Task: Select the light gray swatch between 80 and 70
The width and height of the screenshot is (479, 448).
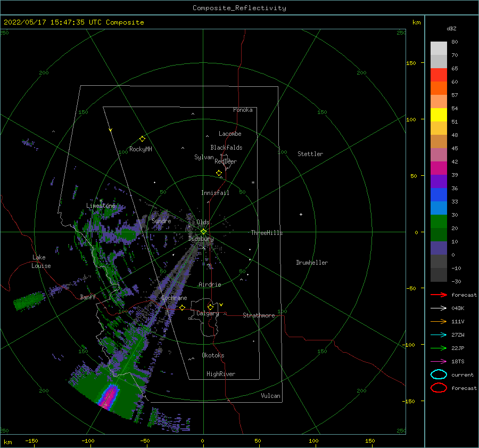Action: 439,48
